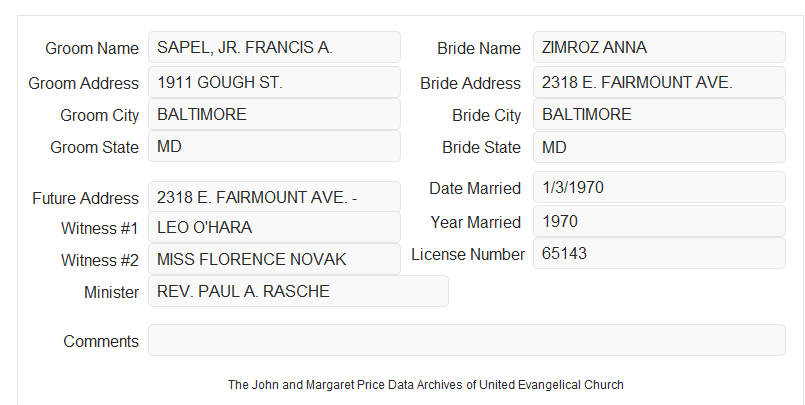The image size is (805, 405).
Task: Click the Bride Name label
Action: 479,48
